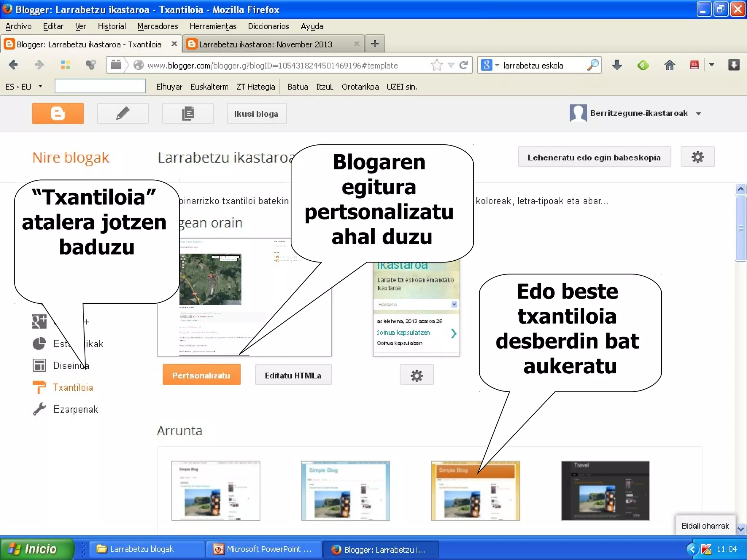Open settings gear next to backup button
Image resolution: width=747 pixels, height=560 pixels.
697,157
